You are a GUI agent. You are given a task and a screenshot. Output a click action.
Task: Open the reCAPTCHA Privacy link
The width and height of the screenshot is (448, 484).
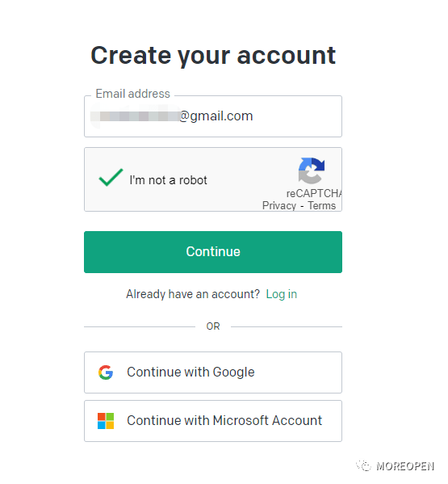click(x=279, y=205)
